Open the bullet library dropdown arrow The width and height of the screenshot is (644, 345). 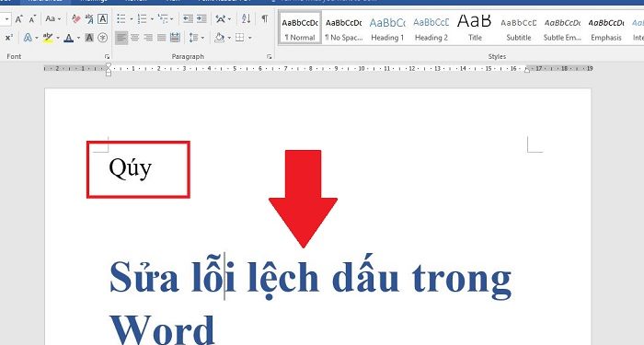tap(132, 19)
